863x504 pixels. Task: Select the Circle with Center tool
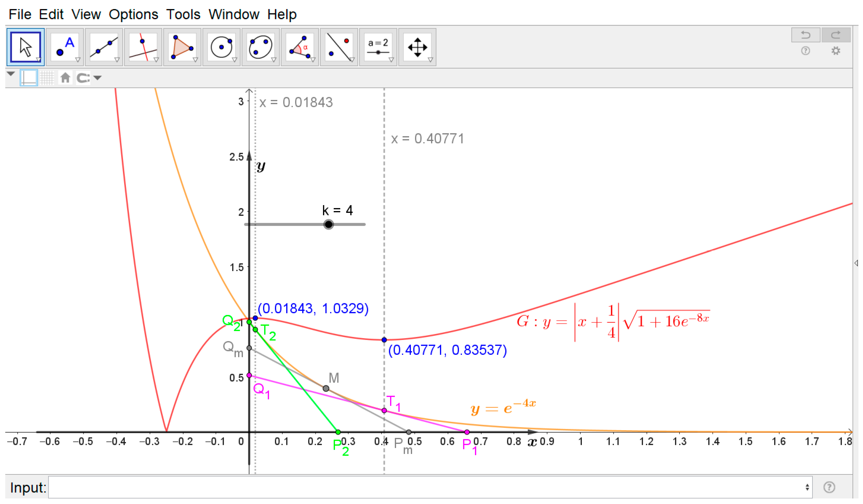[221, 47]
